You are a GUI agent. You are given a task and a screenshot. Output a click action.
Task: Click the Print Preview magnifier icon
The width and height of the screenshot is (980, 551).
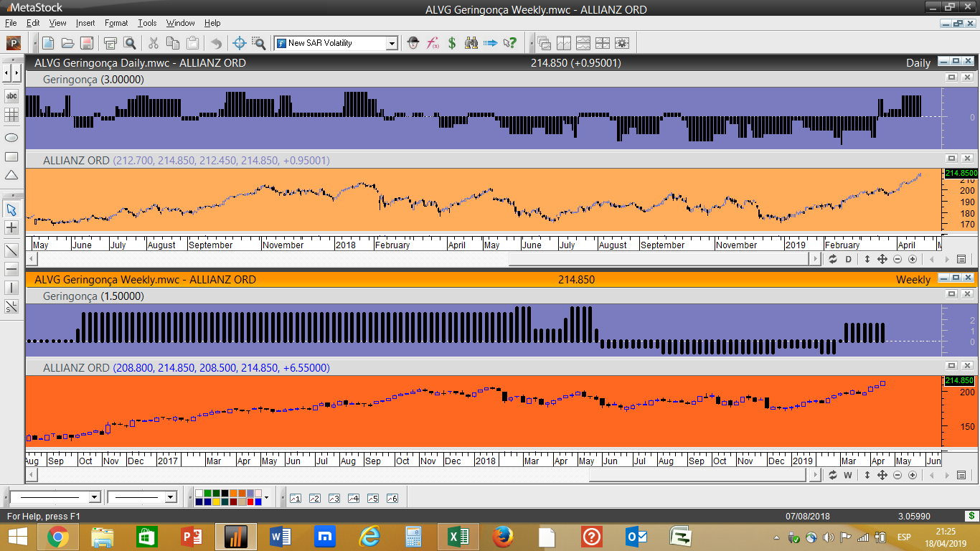pos(130,43)
